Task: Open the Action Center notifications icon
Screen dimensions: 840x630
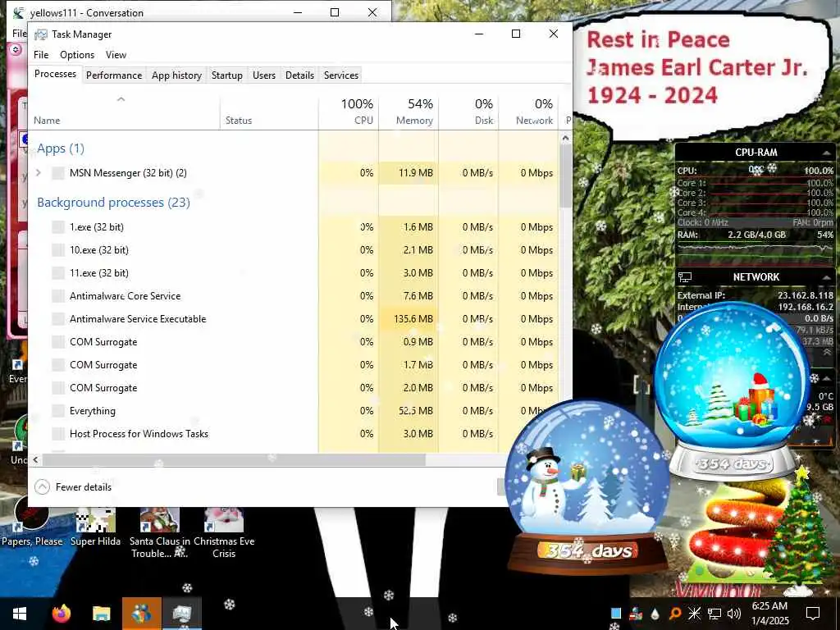Action: [x=813, y=614]
